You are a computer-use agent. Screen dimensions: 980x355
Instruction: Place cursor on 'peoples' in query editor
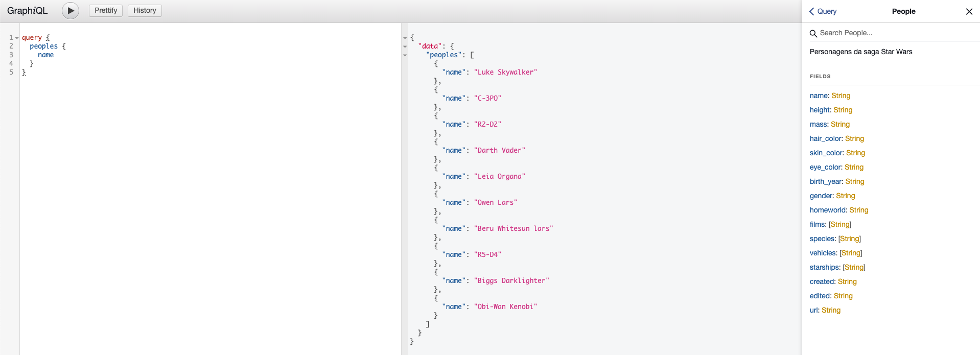[x=43, y=46]
